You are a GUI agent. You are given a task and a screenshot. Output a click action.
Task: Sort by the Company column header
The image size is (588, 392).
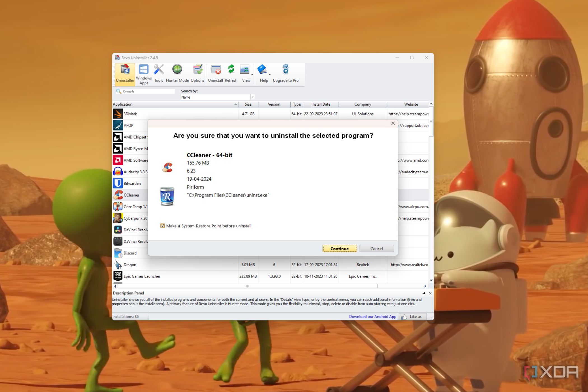[363, 104]
